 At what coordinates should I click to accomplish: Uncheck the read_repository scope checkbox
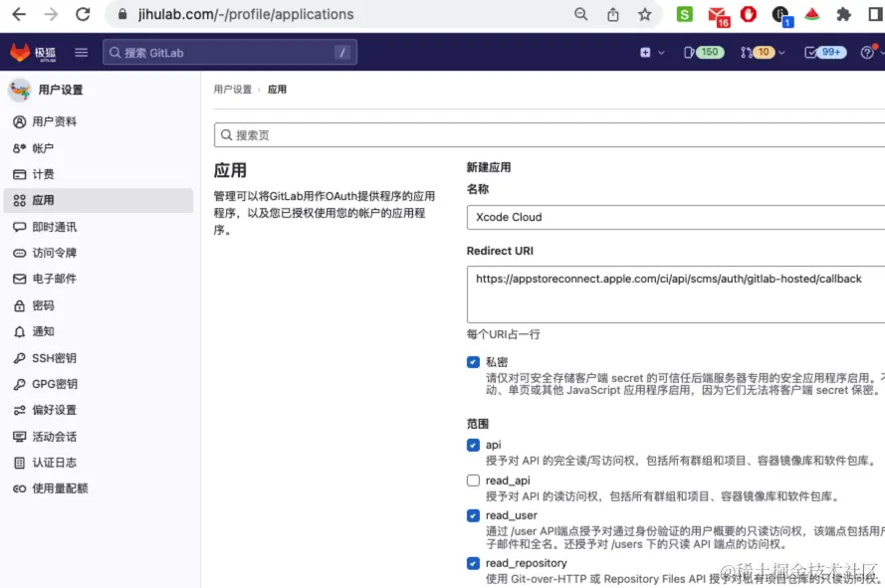click(x=473, y=563)
